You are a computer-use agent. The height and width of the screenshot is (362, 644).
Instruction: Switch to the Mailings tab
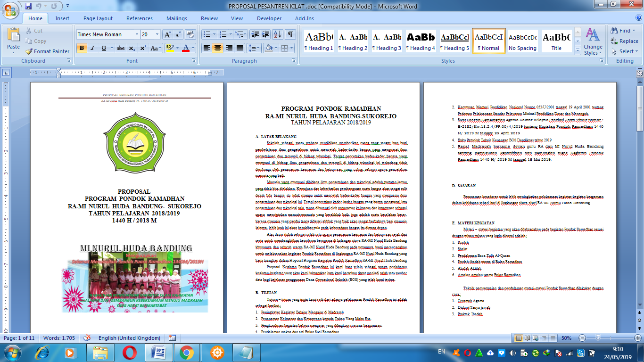point(177,18)
